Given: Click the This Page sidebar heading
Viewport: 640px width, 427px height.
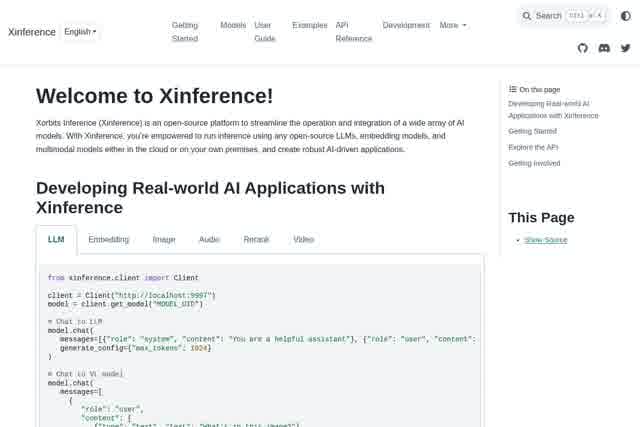Looking at the screenshot, I should [x=541, y=218].
